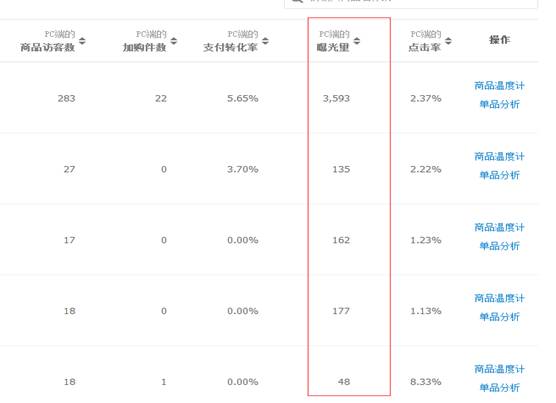This screenshot has width=556, height=403.
Task: Click the 支付转化率 column header
Action: tap(230, 47)
